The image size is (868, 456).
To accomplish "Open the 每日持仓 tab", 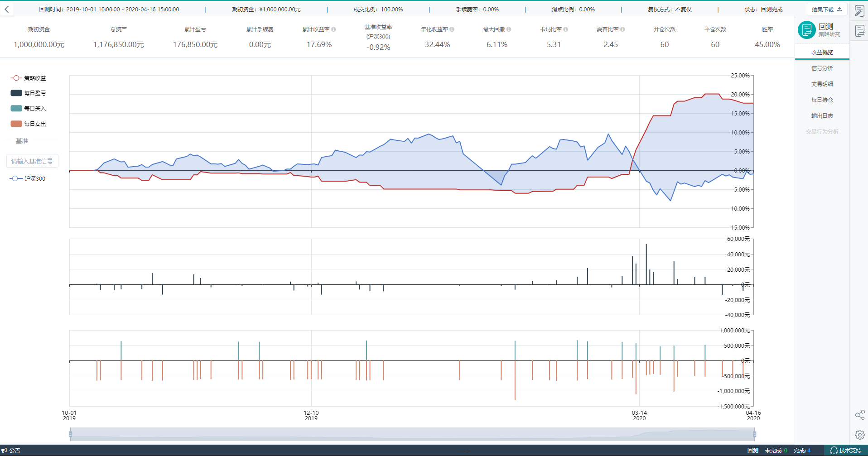I will 822,100.
